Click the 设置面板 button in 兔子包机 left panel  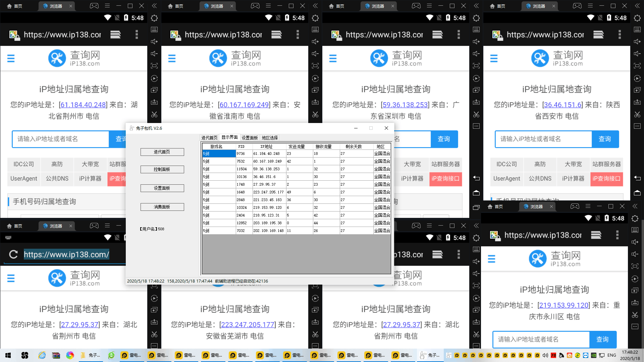162,188
